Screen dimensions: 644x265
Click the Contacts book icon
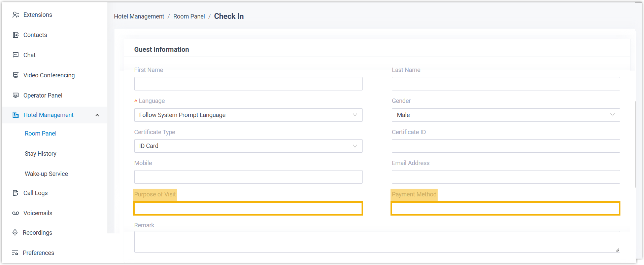point(15,35)
